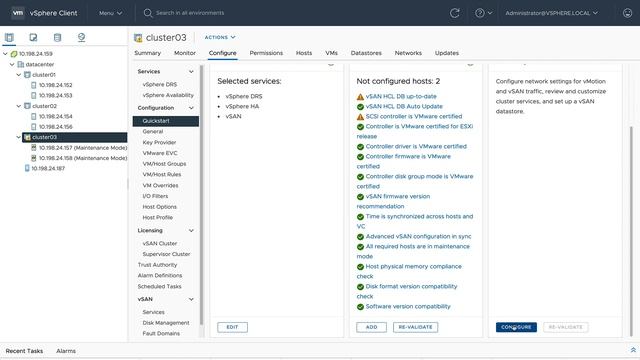Click the search in all environments field

click(x=190, y=13)
